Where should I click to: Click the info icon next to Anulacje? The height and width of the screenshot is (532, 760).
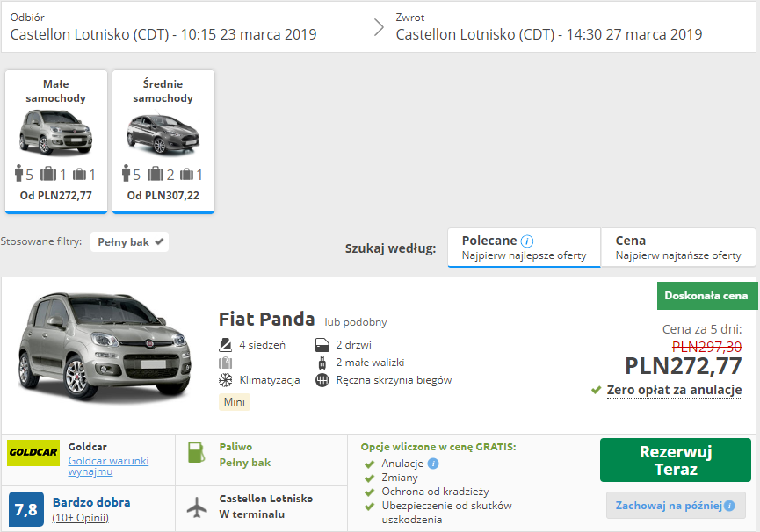434,464
